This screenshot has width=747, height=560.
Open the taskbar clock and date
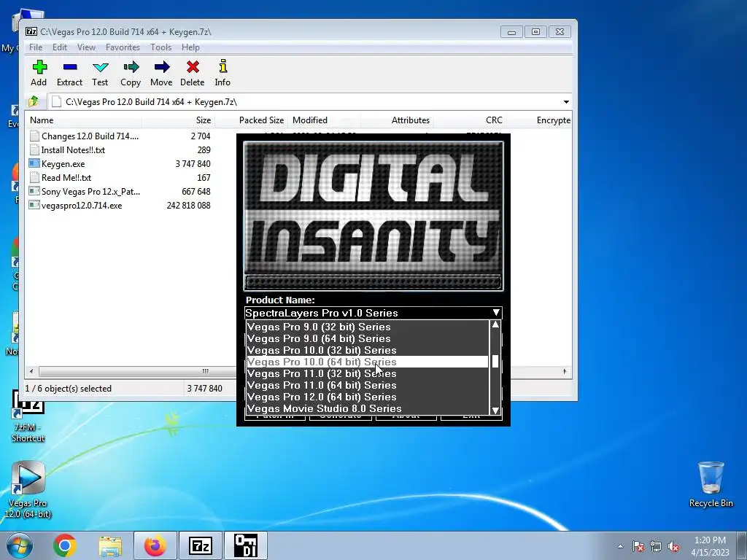(x=710, y=546)
